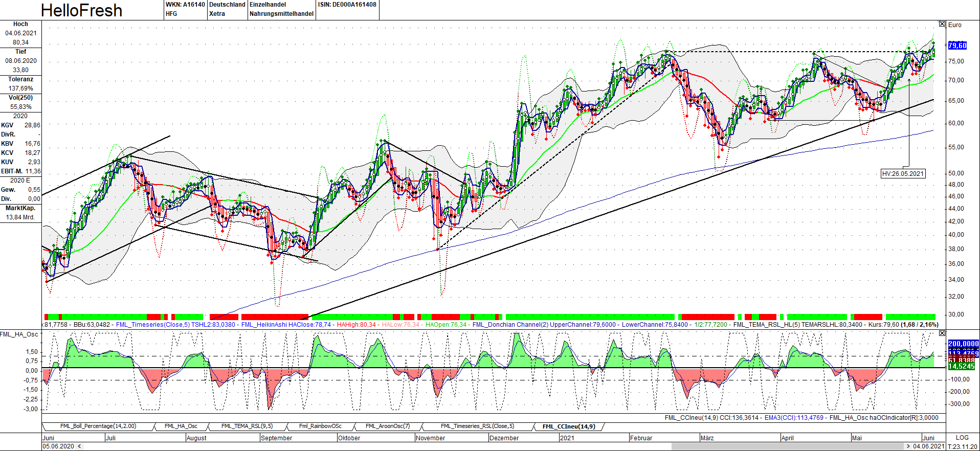Click the EMA3(CCI):113,4769 legend entry
The width and height of the screenshot is (980, 451).
(x=794, y=418)
